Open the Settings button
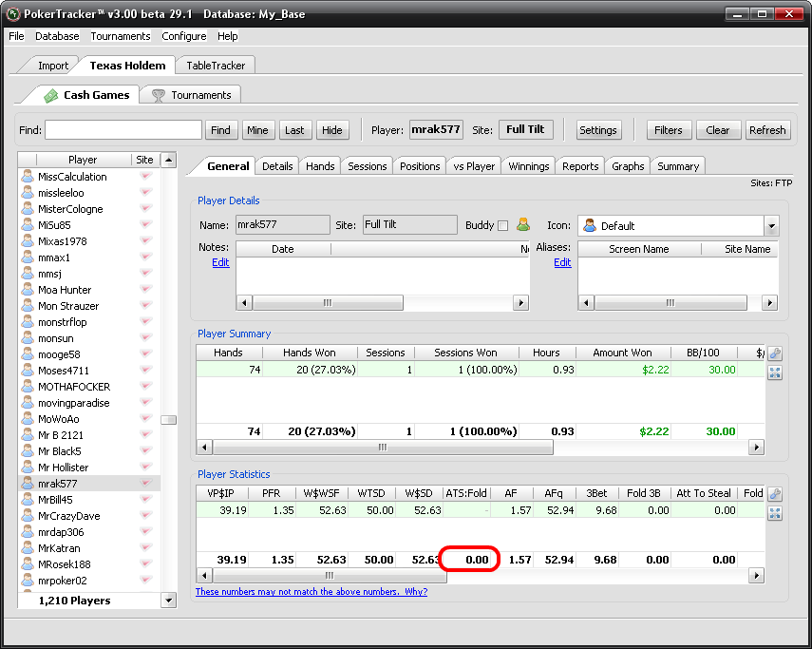The height and width of the screenshot is (649, 812). click(597, 130)
